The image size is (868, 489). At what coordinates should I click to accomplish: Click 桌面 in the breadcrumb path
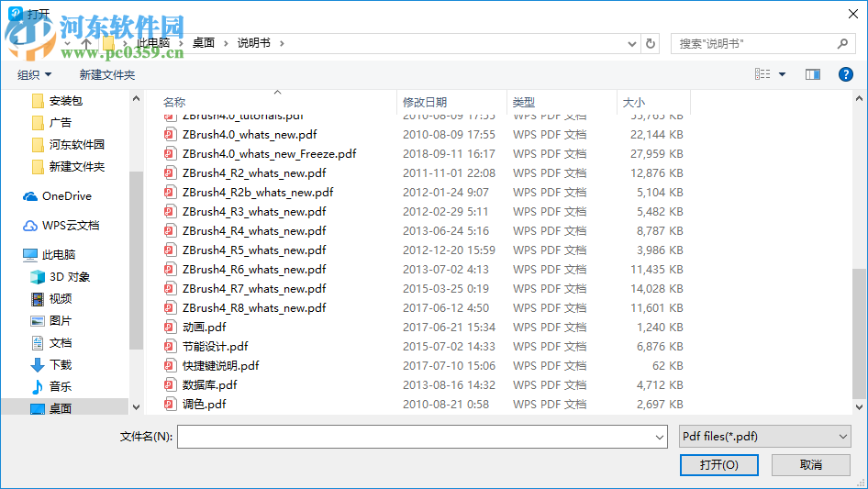coord(203,42)
